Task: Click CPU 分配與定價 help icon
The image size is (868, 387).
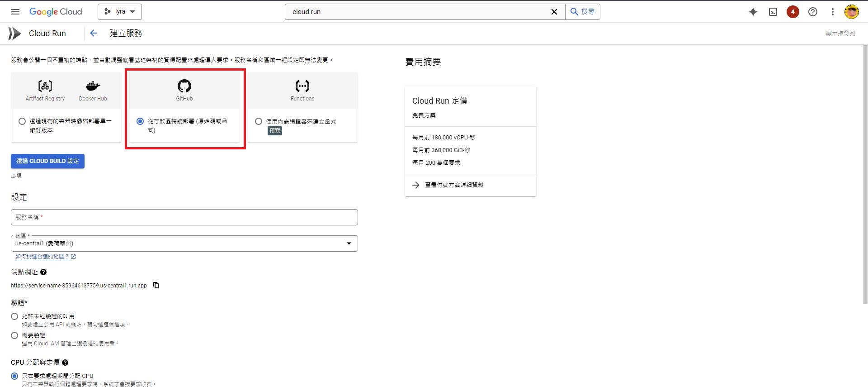Action: pos(65,363)
